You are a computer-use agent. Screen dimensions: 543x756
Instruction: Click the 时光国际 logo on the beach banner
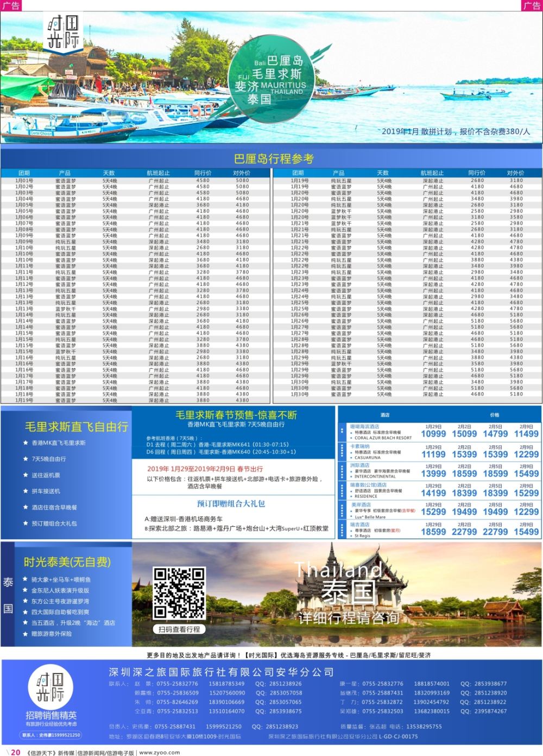coord(64,33)
